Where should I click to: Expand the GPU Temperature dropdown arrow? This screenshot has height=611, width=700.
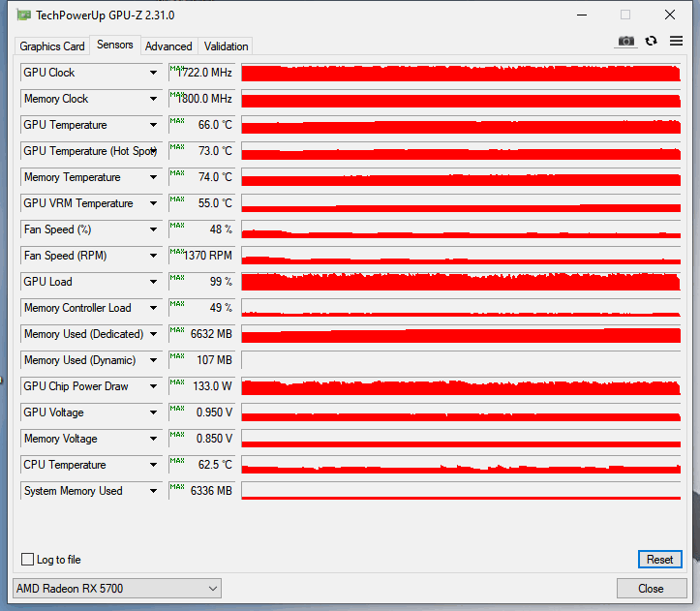pos(153,125)
